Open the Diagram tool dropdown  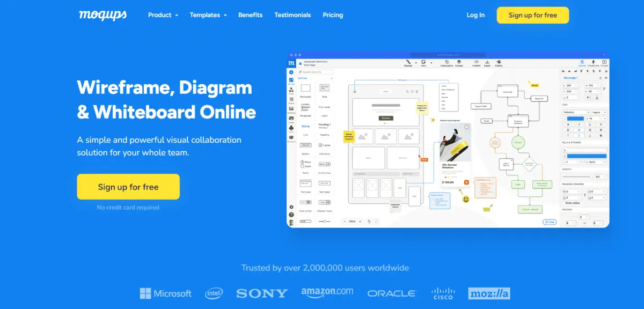click(416, 63)
